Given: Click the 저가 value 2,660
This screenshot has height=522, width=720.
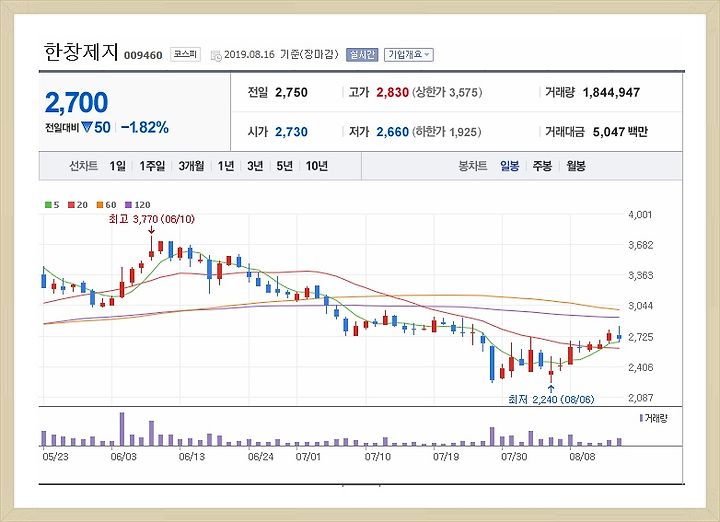Looking at the screenshot, I should point(393,132).
